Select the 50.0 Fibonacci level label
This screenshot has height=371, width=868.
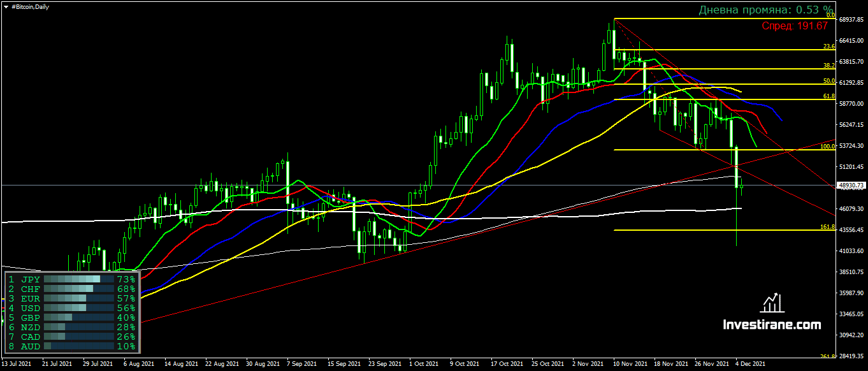coord(828,81)
